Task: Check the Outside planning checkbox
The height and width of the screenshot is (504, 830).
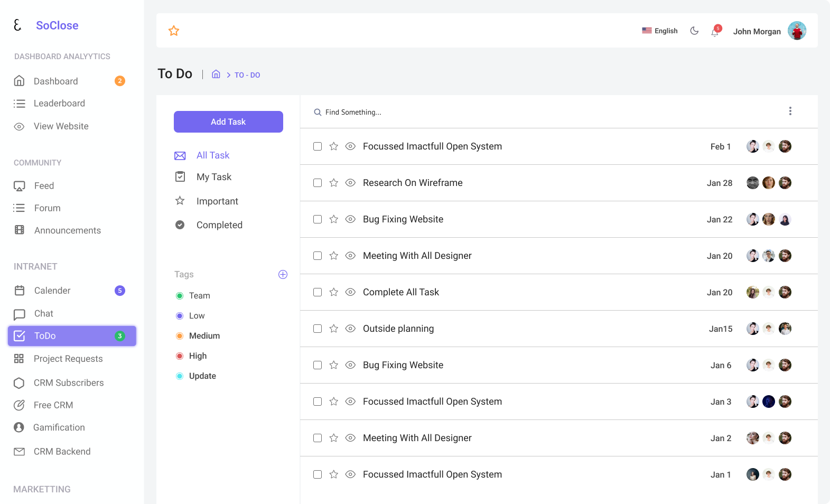Action: [318, 329]
